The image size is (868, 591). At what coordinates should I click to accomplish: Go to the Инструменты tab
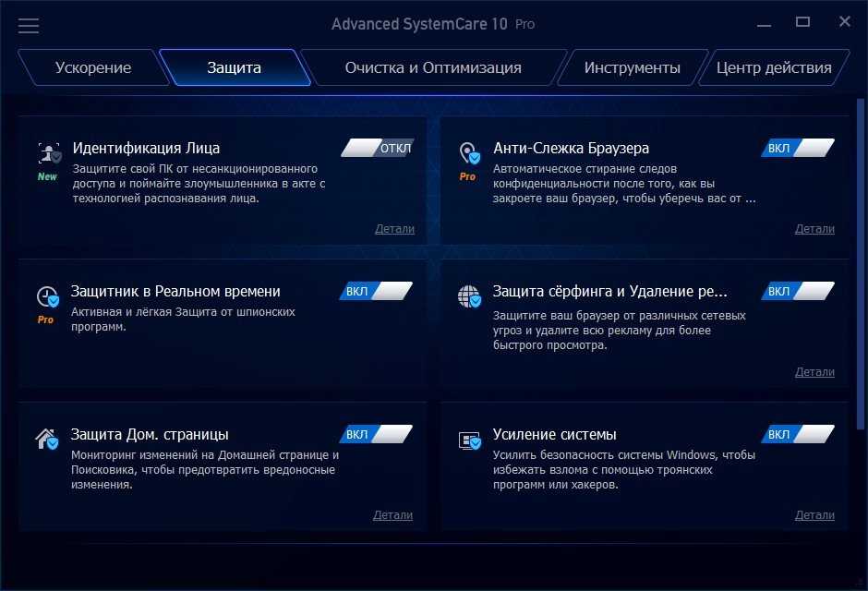click(x=633, y=67)
